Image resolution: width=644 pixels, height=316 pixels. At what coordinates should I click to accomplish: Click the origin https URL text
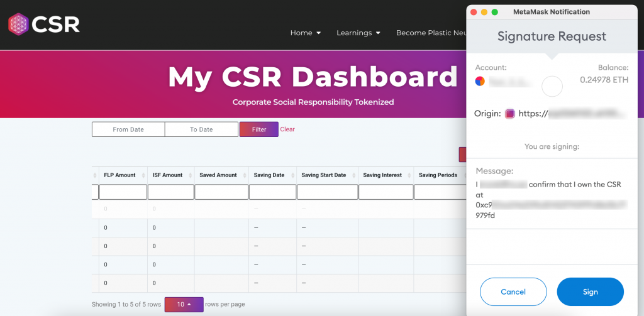point(573,114)
